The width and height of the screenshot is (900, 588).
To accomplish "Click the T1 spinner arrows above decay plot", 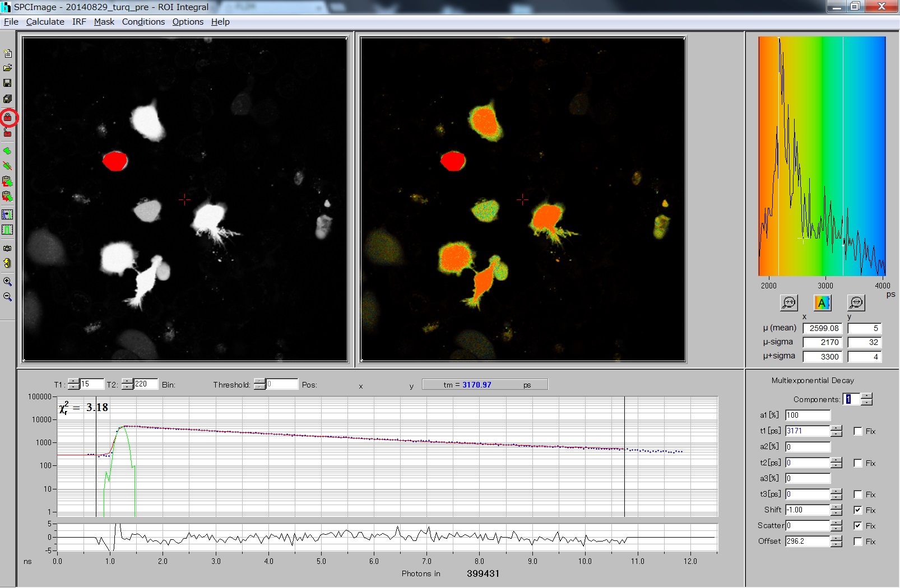I will pos(73,384).
